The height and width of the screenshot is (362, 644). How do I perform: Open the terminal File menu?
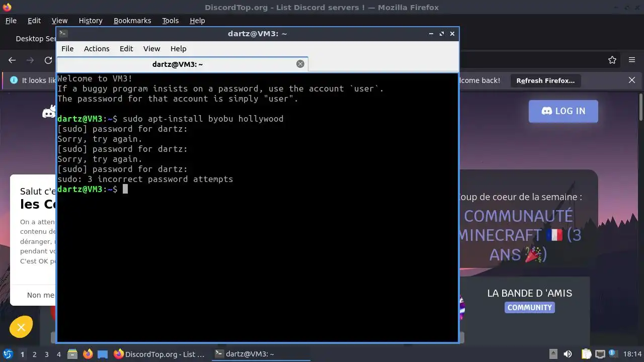click(67, 49)
